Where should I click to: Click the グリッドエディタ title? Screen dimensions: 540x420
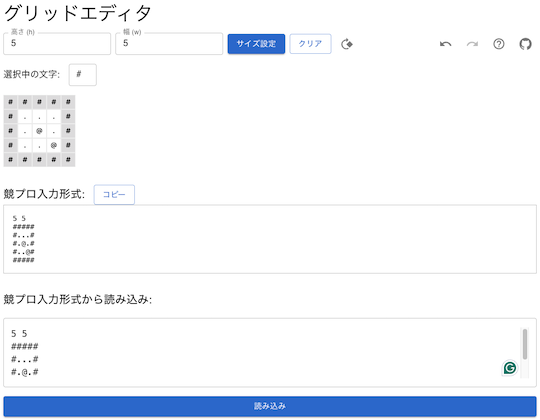[x=77, y=14]
